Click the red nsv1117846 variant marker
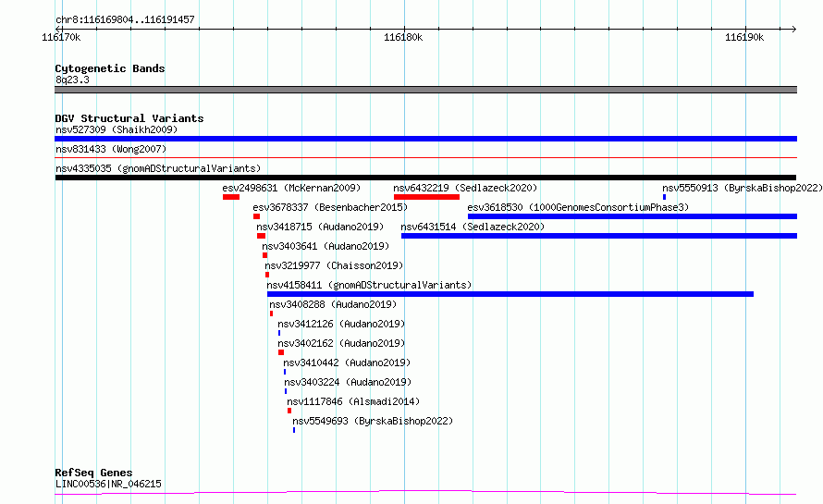Viewport: 823px width, 504px height. [289, 411]
